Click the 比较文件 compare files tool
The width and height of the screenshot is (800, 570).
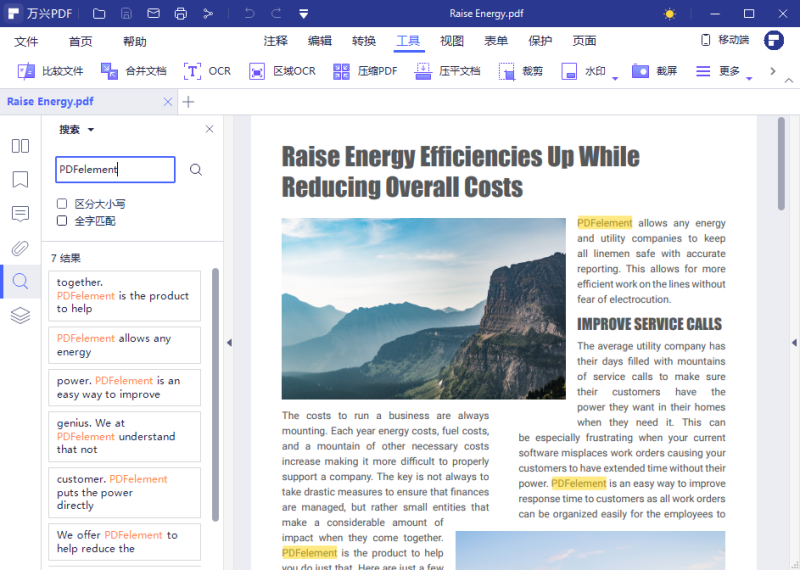[x=50, y=71]
